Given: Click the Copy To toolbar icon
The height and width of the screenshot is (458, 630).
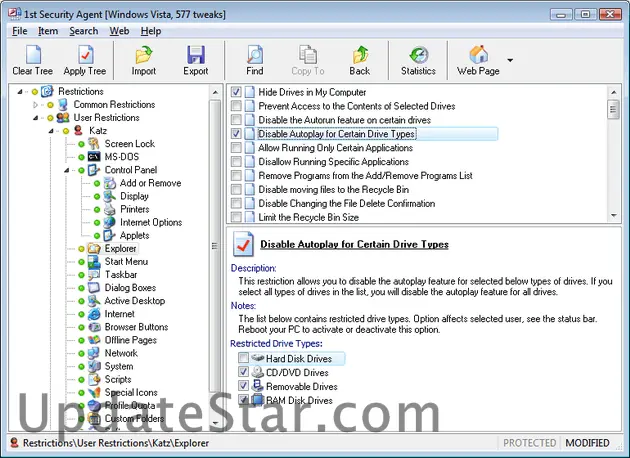Looking at the screenshot, I should (308, 55).
